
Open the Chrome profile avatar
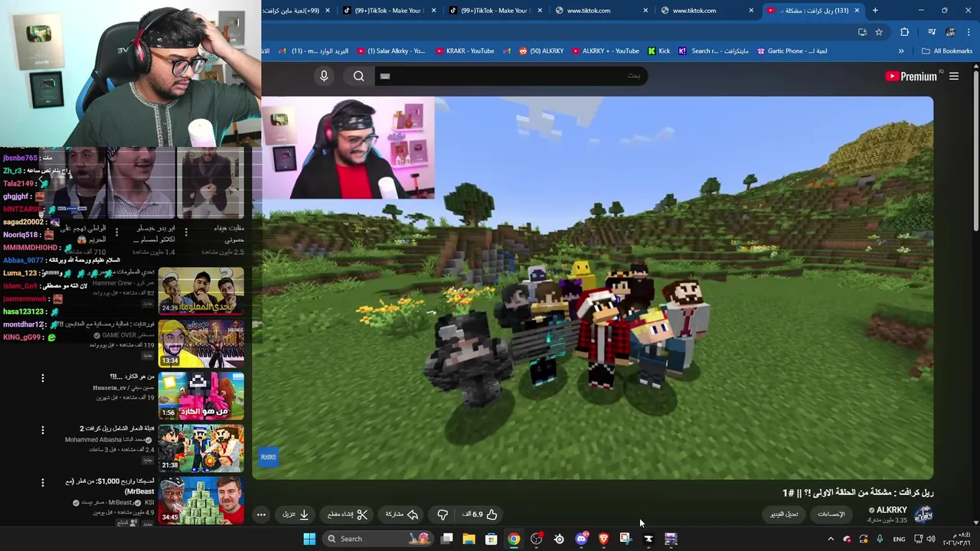point(950,32)
